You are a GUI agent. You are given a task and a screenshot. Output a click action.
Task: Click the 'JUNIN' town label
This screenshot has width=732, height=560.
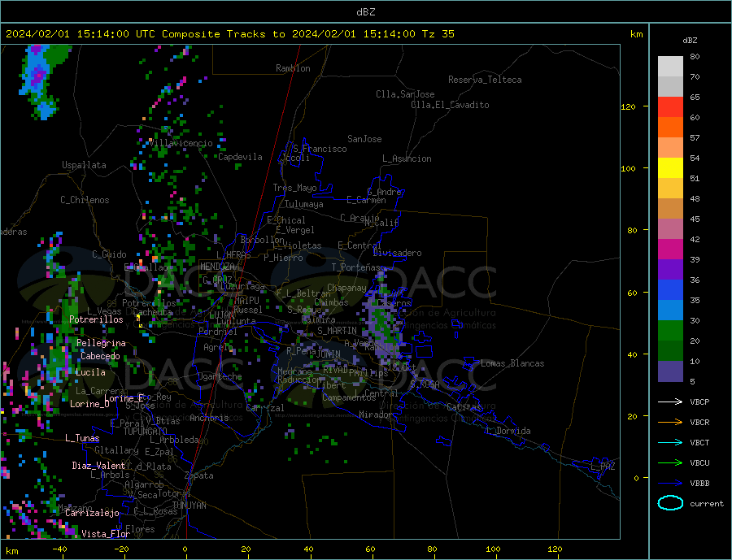[329, 354]
